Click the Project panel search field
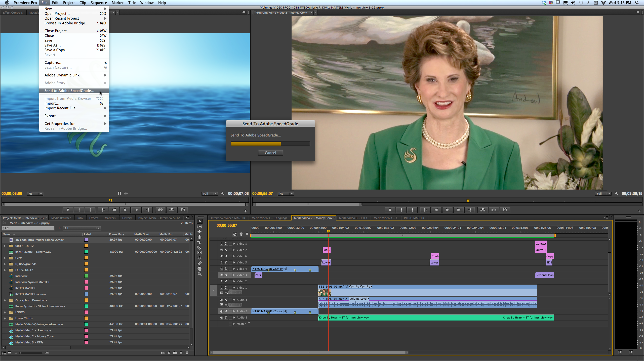The width and height of the screenshot is (644, 361). tap(28, 228)
